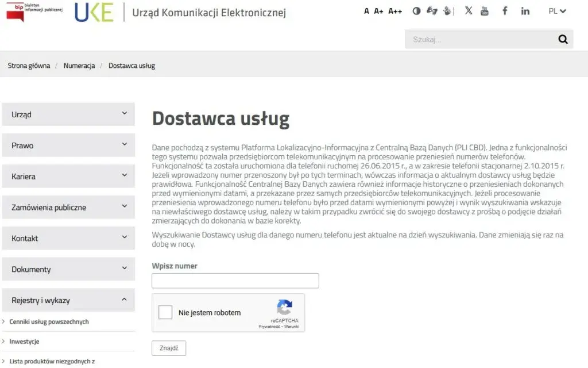Open the UKE Facebook page
The height and width of the screenshot is (368, 588).
click(505, 11)
